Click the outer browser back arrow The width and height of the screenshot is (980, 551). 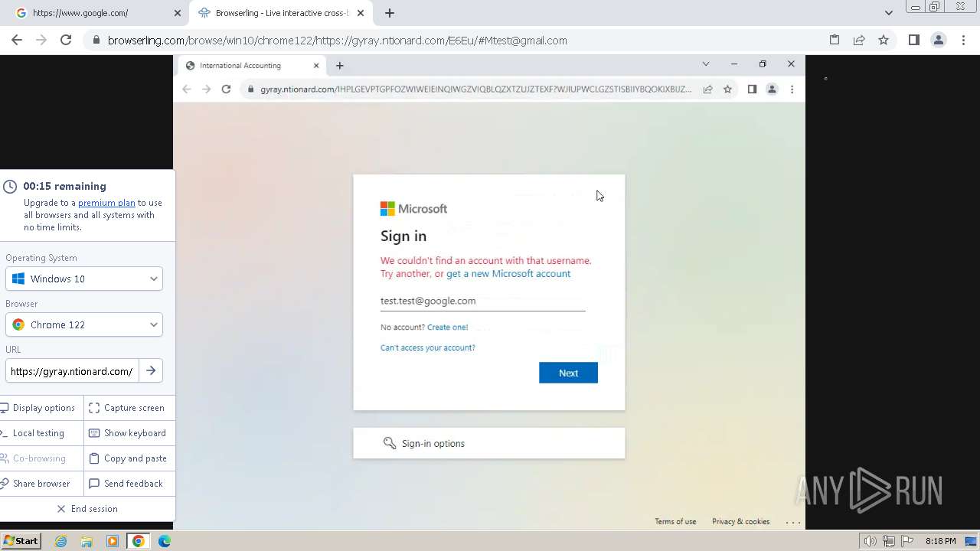coord(17,41)
